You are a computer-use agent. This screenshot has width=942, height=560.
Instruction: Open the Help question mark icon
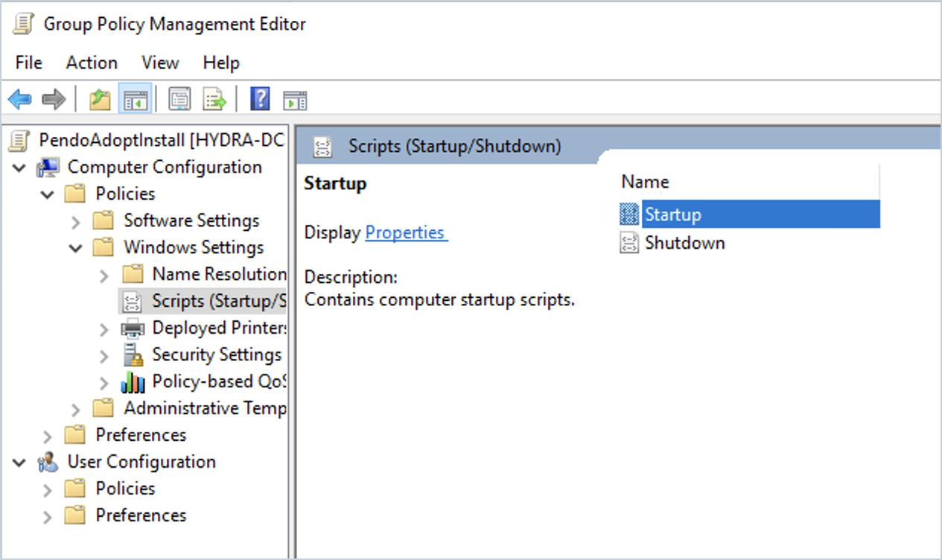point(260,98)
